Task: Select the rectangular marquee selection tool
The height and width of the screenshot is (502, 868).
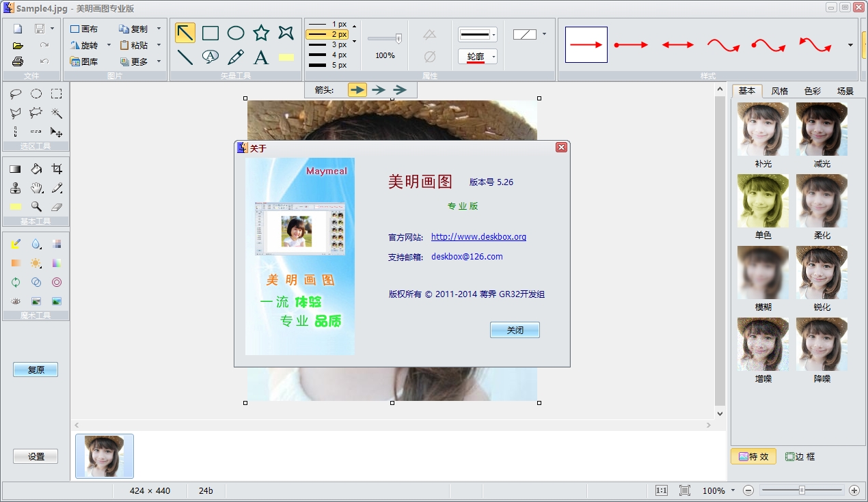Action: 57,94
